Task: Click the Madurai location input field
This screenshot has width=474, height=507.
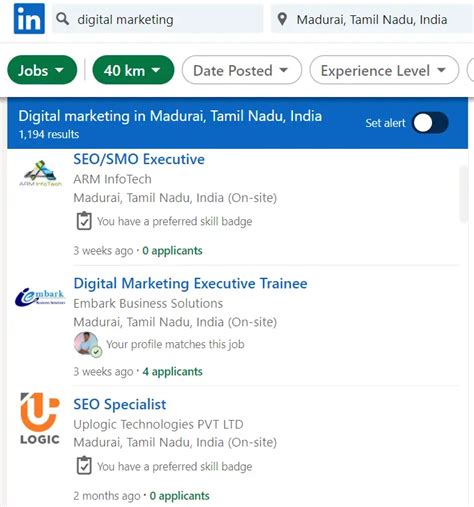Action: click(372, 19)
